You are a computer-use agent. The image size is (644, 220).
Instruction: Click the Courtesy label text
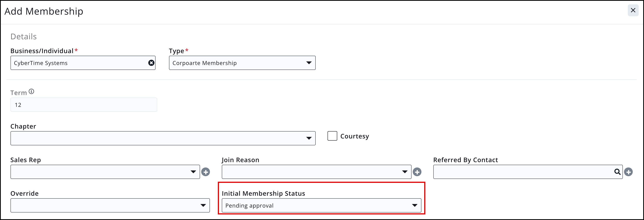(354, 136)
